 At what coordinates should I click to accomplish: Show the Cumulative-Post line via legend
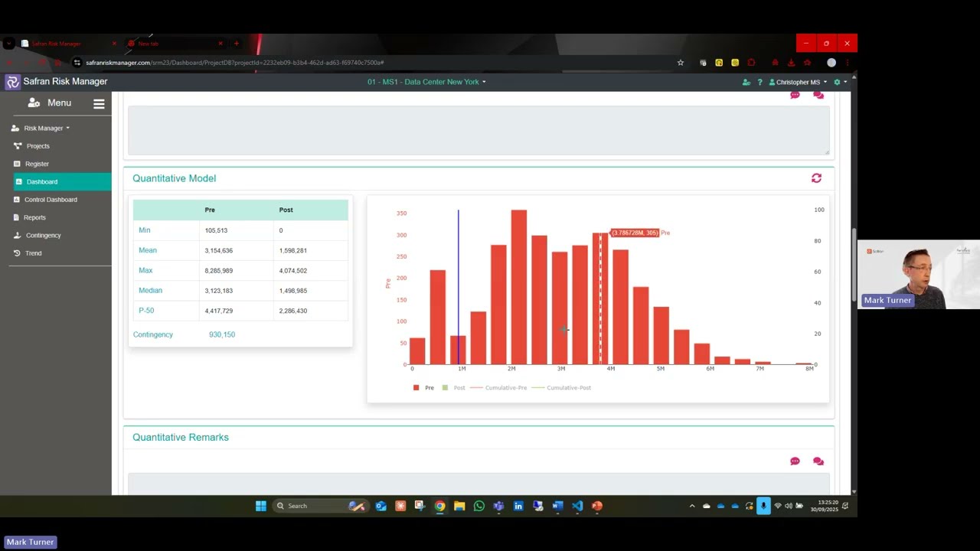point(561,388)
